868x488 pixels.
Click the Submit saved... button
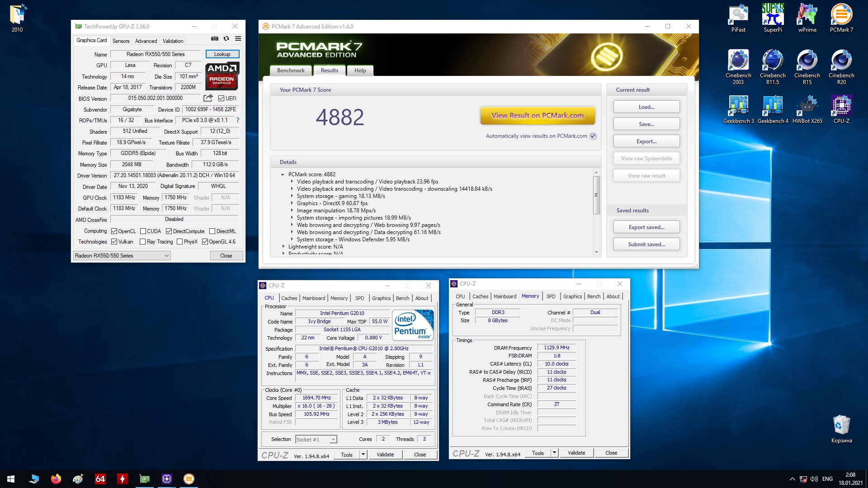pos(646,244)
